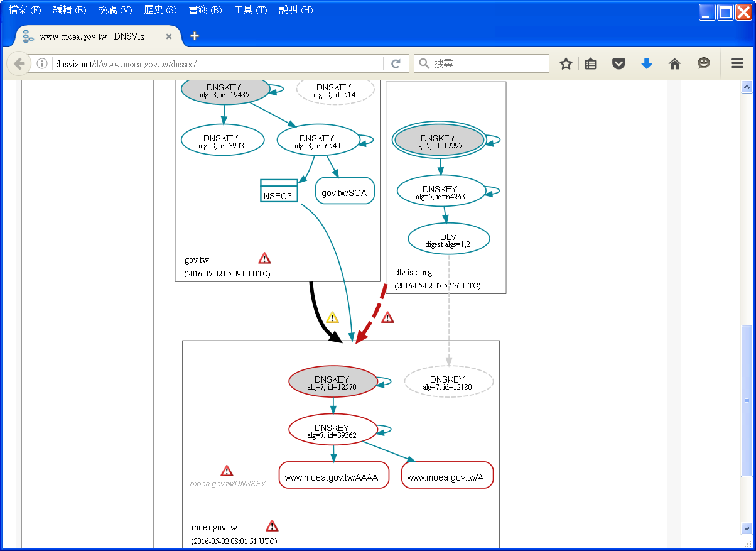This screenshot has width=756, height=551.
Task: Click the bookmark star icon
Action: 566,63
